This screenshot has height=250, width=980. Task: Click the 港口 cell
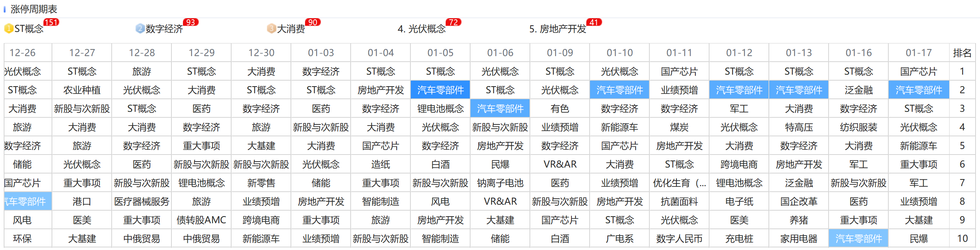(x=82, y=202)
